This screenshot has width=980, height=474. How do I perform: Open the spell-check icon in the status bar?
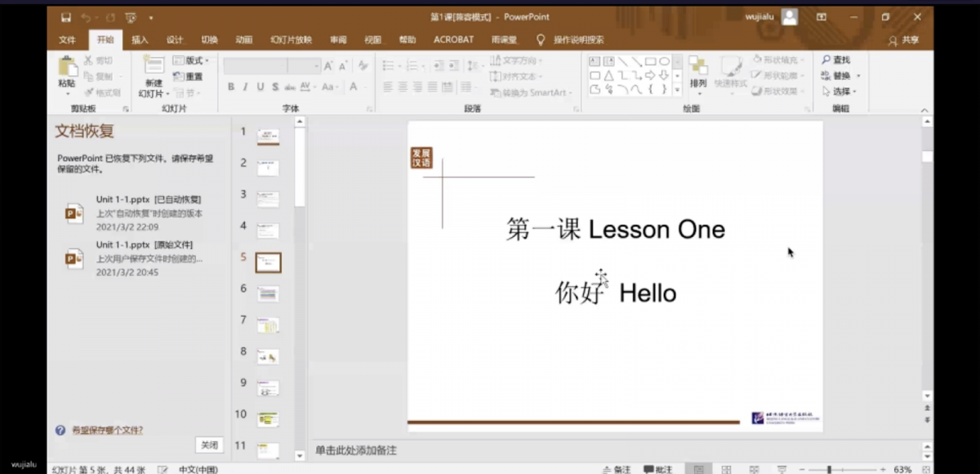(x=163, y=470)
